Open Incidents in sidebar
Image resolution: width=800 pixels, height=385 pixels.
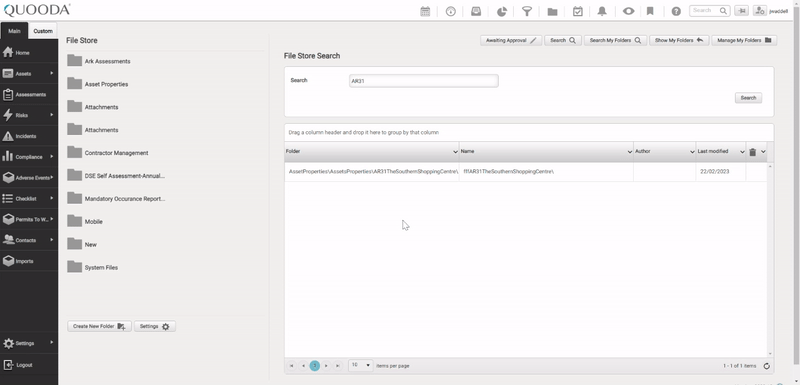[x=29, y=136]
